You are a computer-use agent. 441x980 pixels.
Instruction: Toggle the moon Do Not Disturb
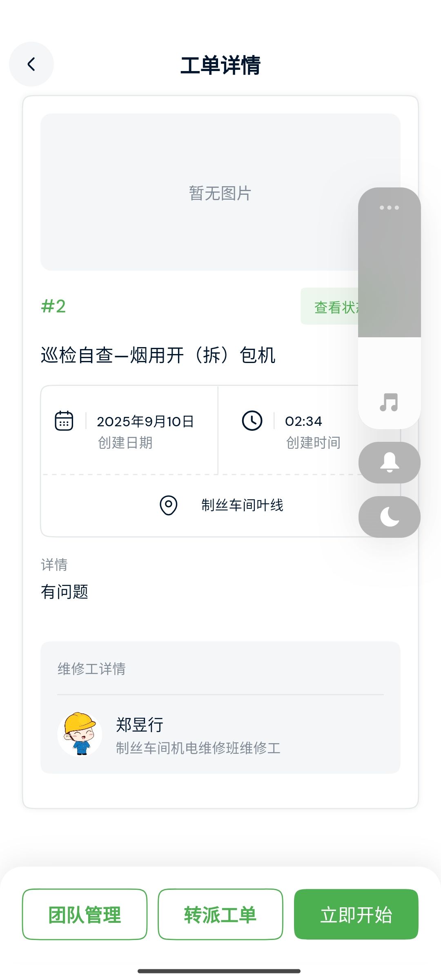(x=389, y=517)
